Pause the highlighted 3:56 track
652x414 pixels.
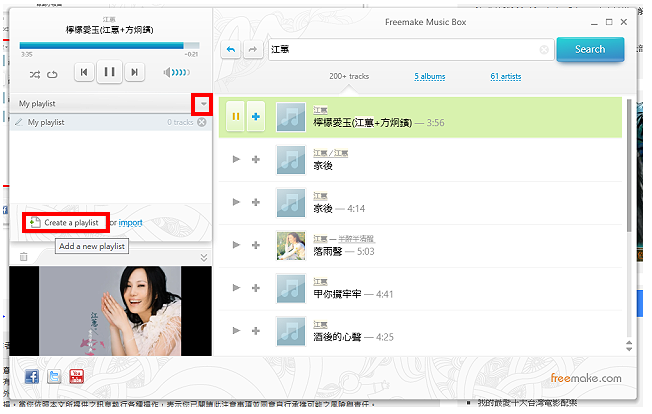[x=235, y=116]
